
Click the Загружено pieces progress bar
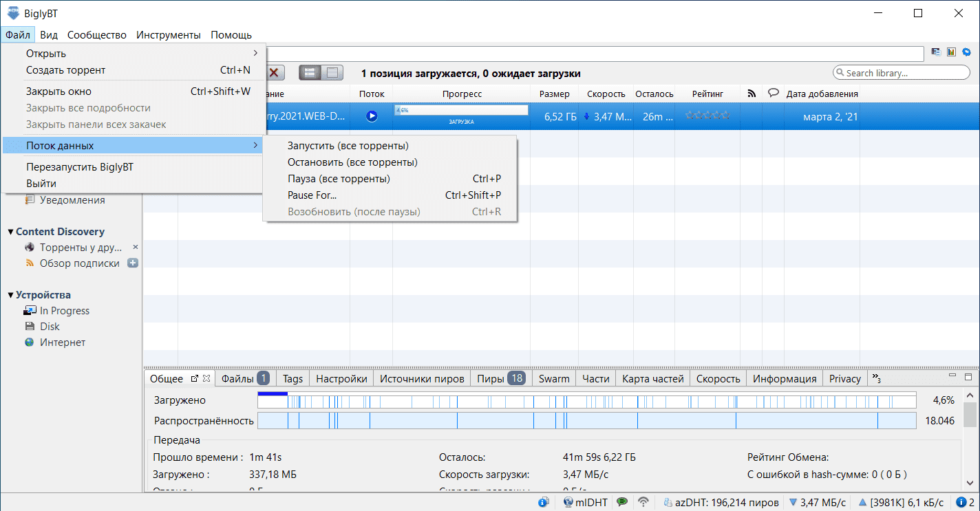click(x=586, y=400)
